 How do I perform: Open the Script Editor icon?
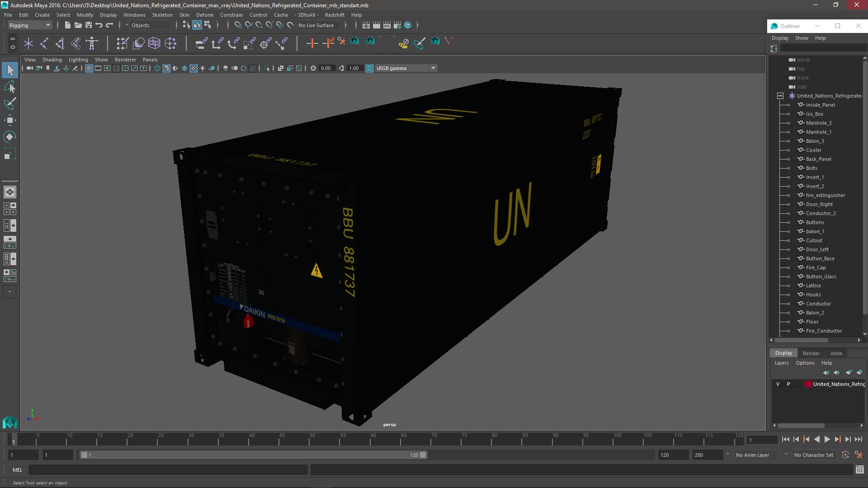(x=860, y=470)
